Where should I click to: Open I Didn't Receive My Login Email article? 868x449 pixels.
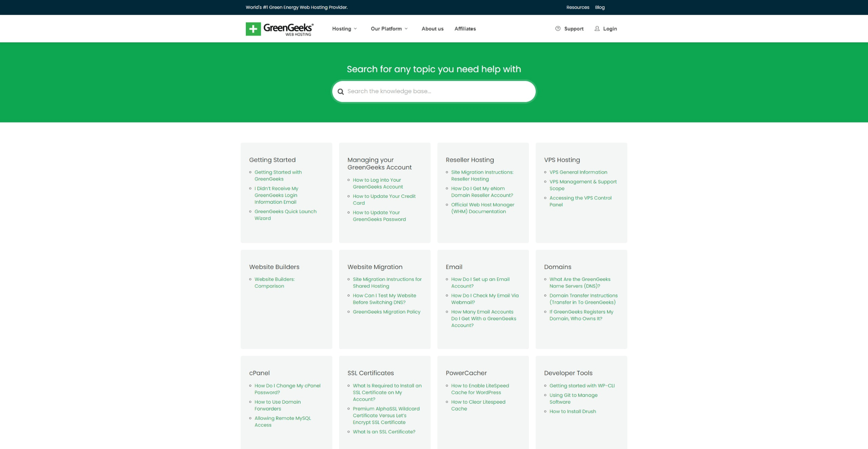(276, 195)
